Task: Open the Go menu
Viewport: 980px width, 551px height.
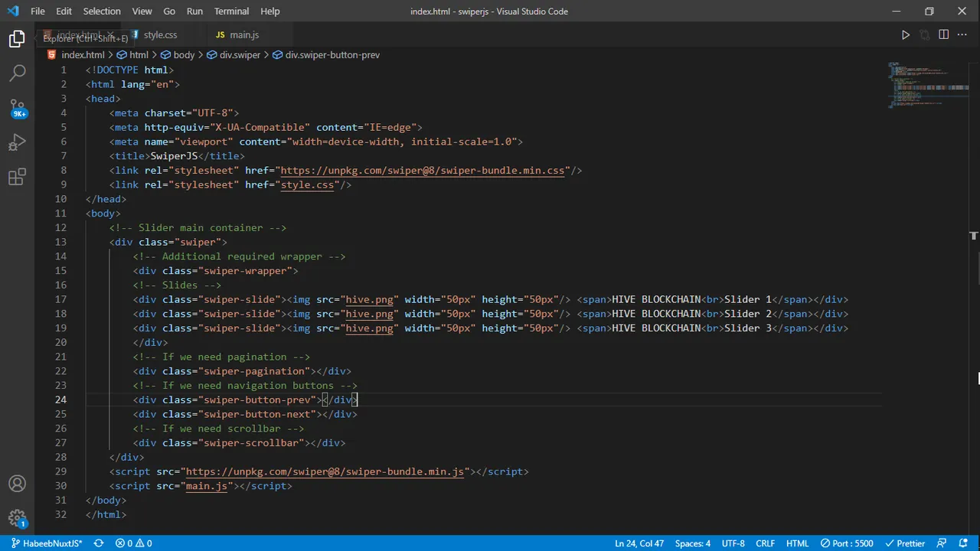Action: (x=169, y=11)
